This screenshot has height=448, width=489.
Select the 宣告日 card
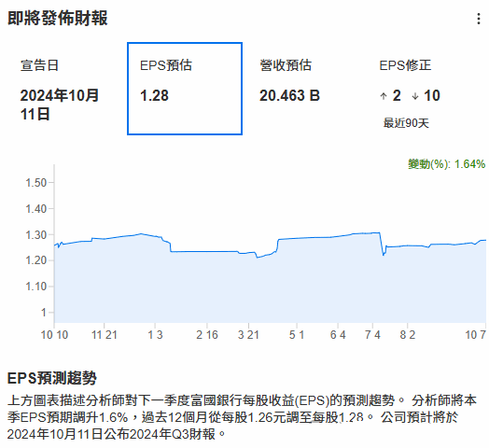click(65, 89)
